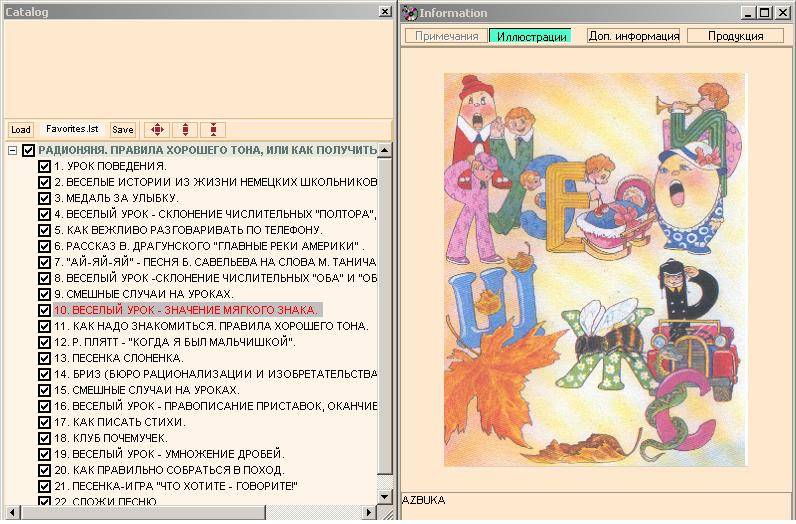796x524 pixels.
Task: Click the catalog horizontal scrollbar thumb
Action: pos(143,512)
